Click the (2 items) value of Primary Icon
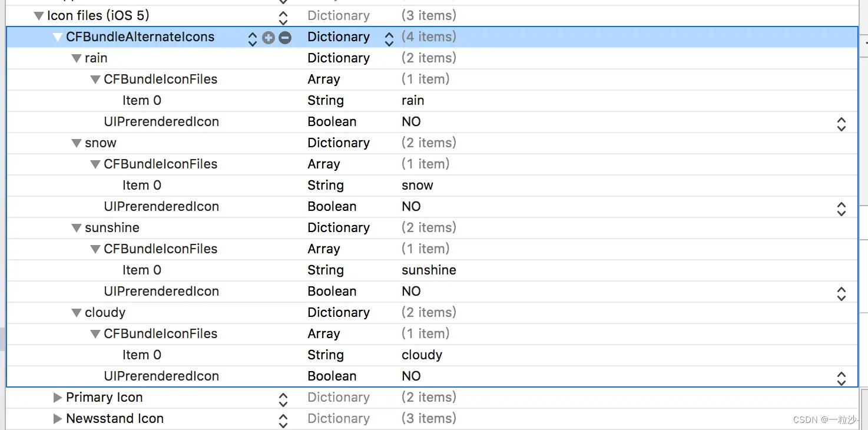The width and height of the screenshot is (868, 430). [429, 398]
